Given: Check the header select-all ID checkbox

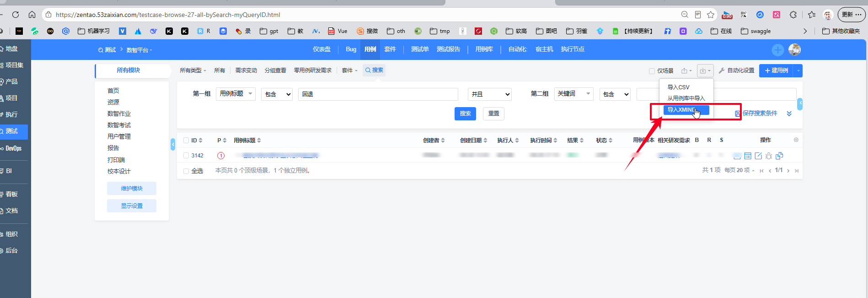Looking at the screenshot, I should click(186, 141).
